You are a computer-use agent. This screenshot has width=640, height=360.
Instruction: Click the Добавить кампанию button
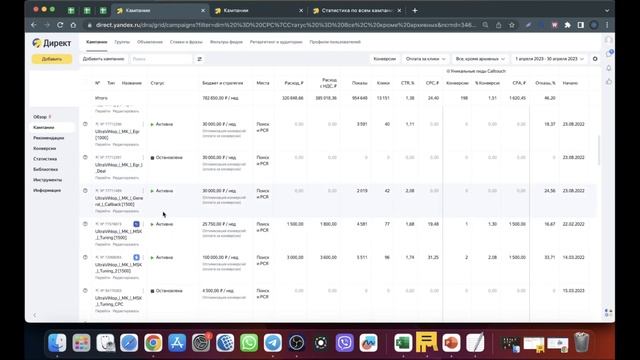(103, 59)
